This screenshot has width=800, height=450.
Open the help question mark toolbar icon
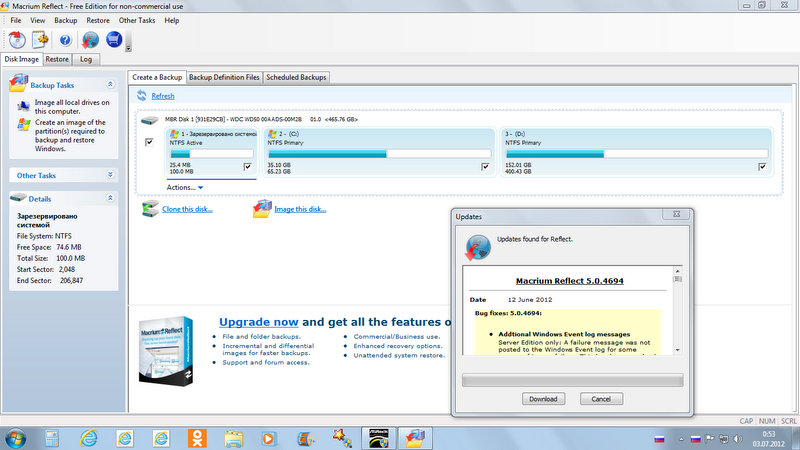click(x=65, y=40)
